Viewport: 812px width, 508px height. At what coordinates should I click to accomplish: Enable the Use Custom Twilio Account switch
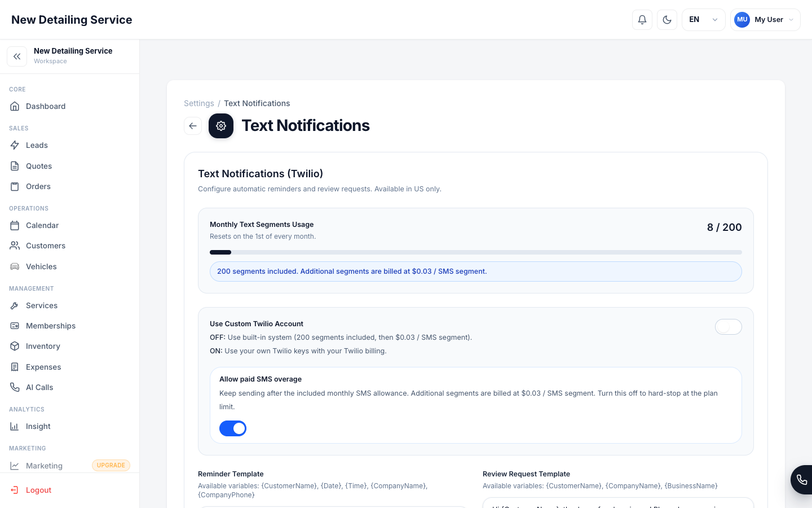[x=729, y=327]
